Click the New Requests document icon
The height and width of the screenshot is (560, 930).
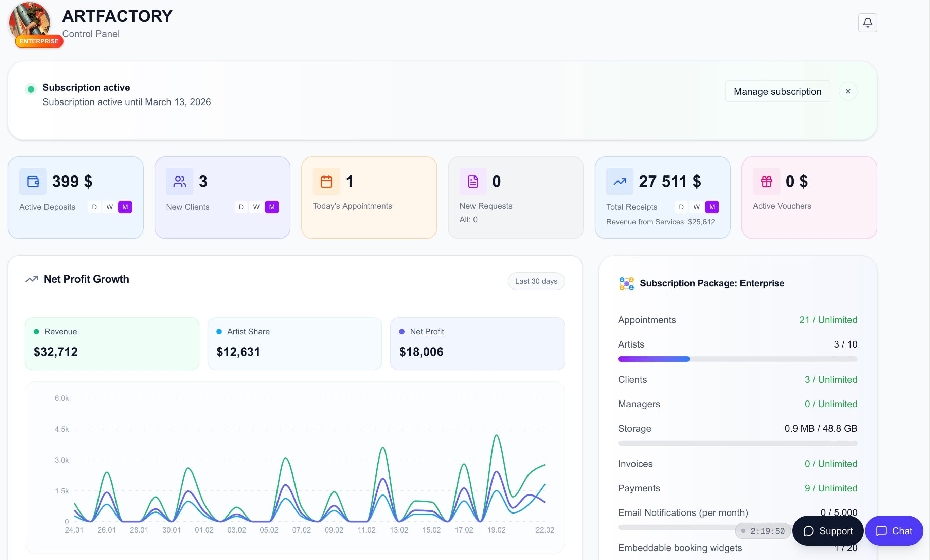[473, 181]
